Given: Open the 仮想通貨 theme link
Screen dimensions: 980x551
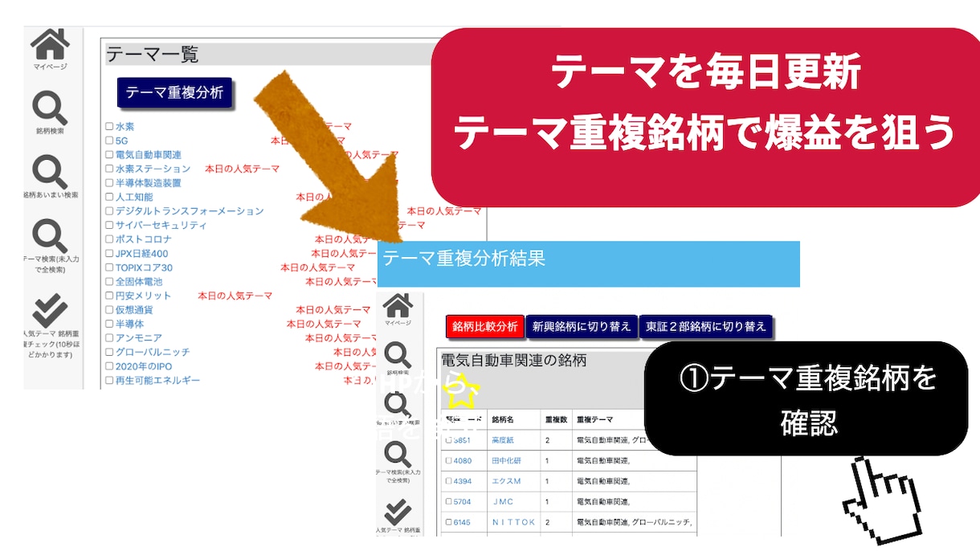Looking at the screenshot, I should (x=133, y=309).
